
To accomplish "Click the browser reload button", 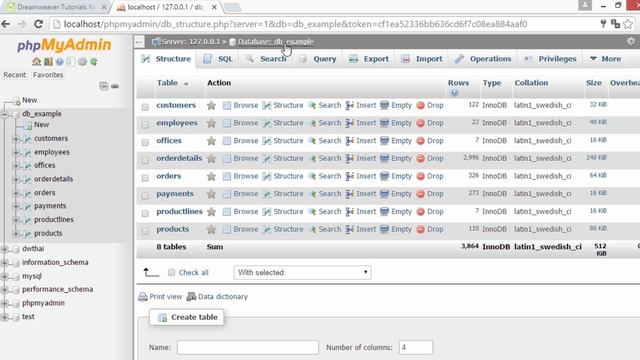I will 38,24.
